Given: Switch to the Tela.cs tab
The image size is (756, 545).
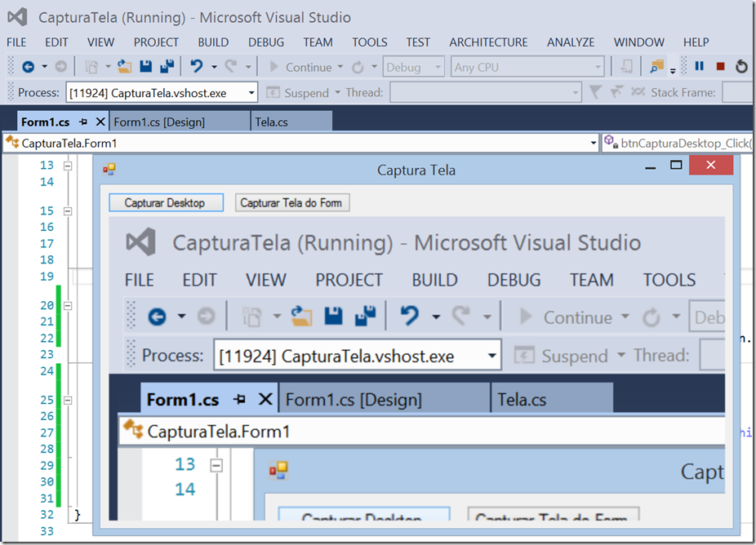Looking at the screenshot, I should click(291, 122).
